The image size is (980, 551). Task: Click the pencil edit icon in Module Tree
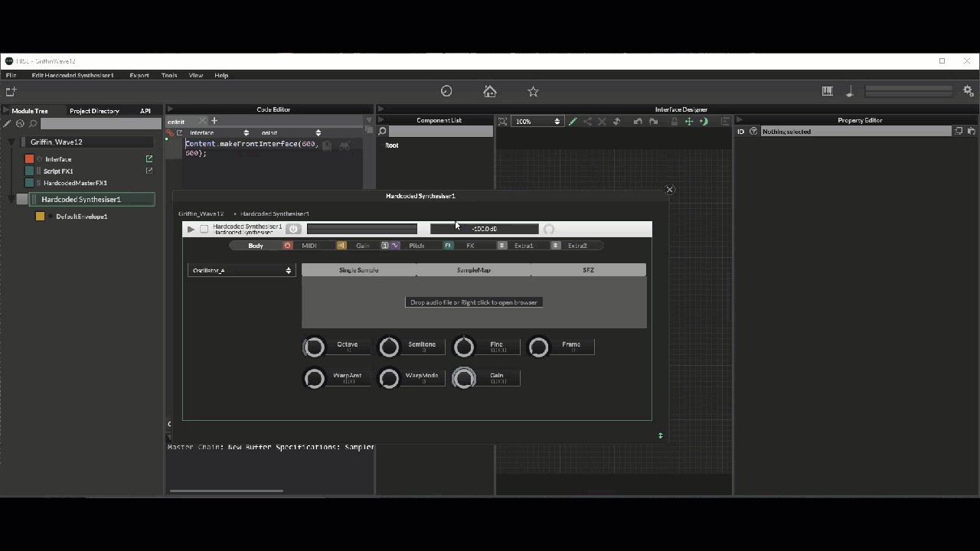click(8, 123)
